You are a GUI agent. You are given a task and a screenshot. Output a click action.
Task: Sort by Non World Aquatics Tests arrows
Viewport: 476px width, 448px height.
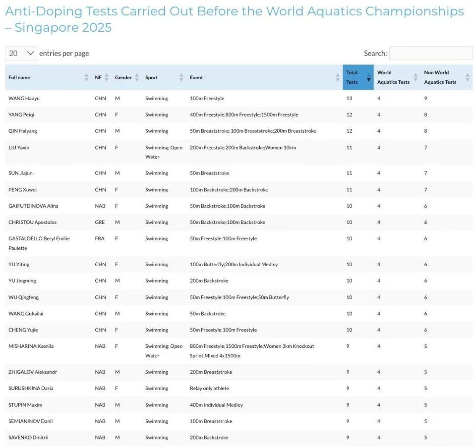coord(468,77)
